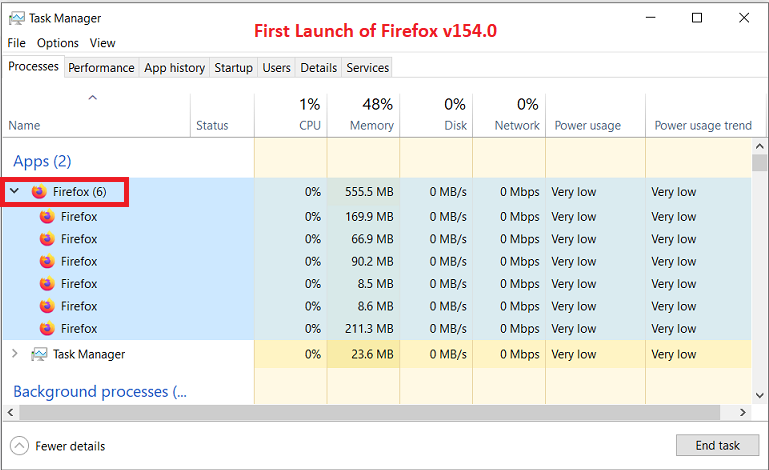Click Firefox icon in 211.3 MB row
This screenshot has width=769, height=470.
(x=47, y=328)
